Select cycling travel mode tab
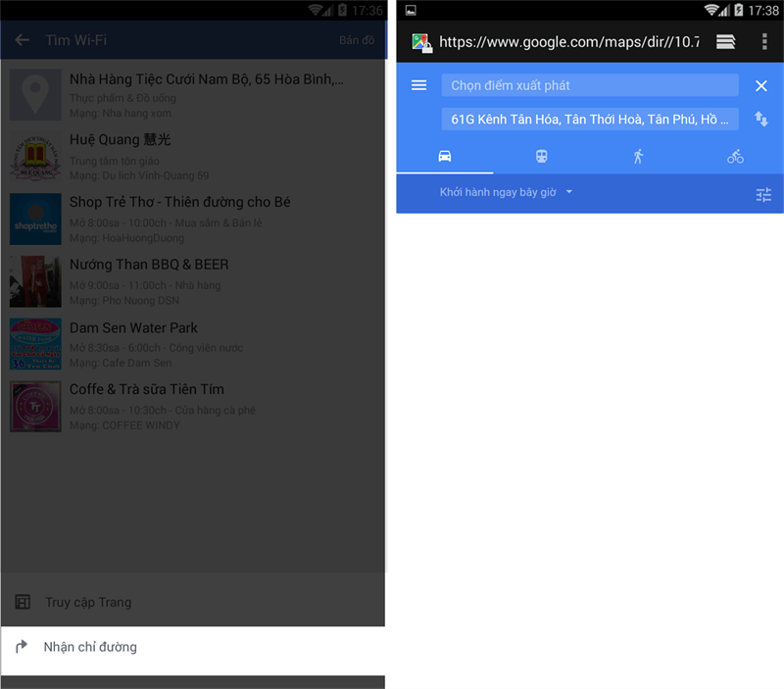Image resolution: width=784 pixels, height=689 pixels. (735, 157)
